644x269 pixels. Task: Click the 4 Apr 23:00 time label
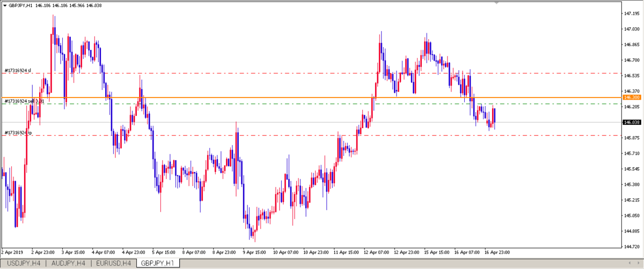[x=134, y=252]
